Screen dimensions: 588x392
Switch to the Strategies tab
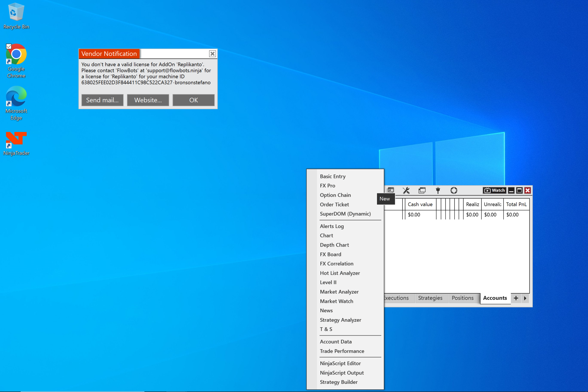[430, 298]
